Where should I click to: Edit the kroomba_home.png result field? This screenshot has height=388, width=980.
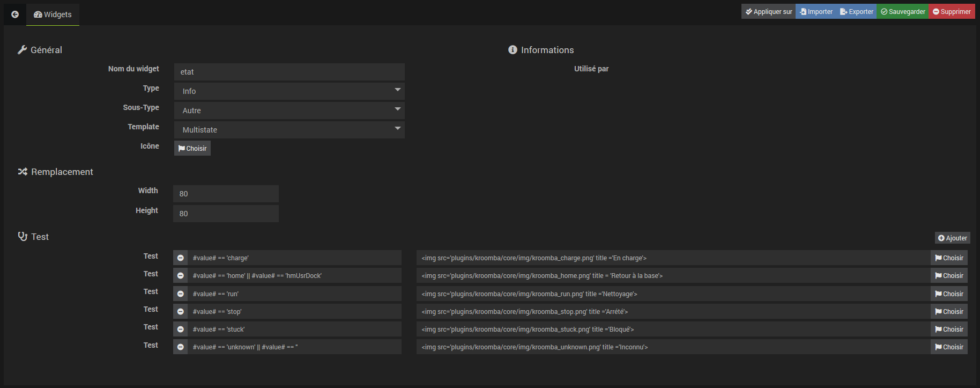click(673, 276)
